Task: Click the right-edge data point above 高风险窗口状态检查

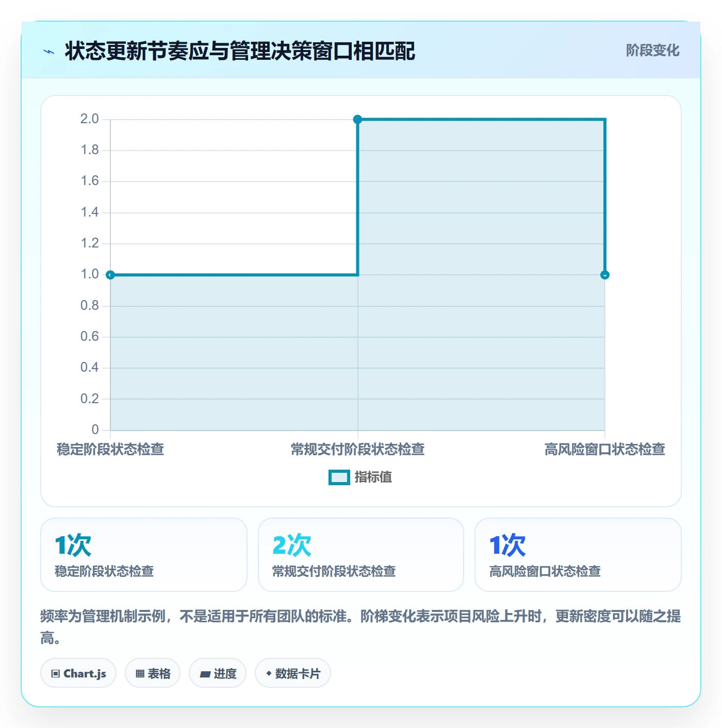Action: click(x=605, y=275)
